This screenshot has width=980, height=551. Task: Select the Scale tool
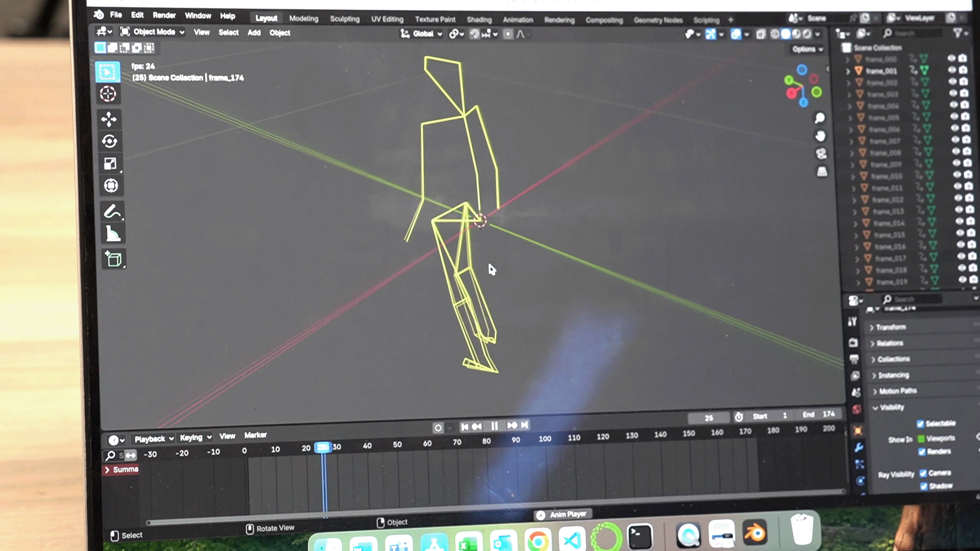[110, 163]
